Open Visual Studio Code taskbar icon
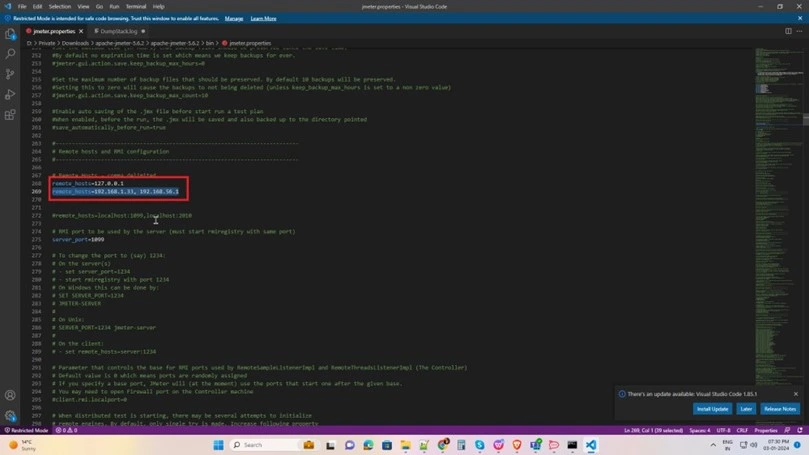This screenshot has width=809, height=455. click(x=591, y=445)
